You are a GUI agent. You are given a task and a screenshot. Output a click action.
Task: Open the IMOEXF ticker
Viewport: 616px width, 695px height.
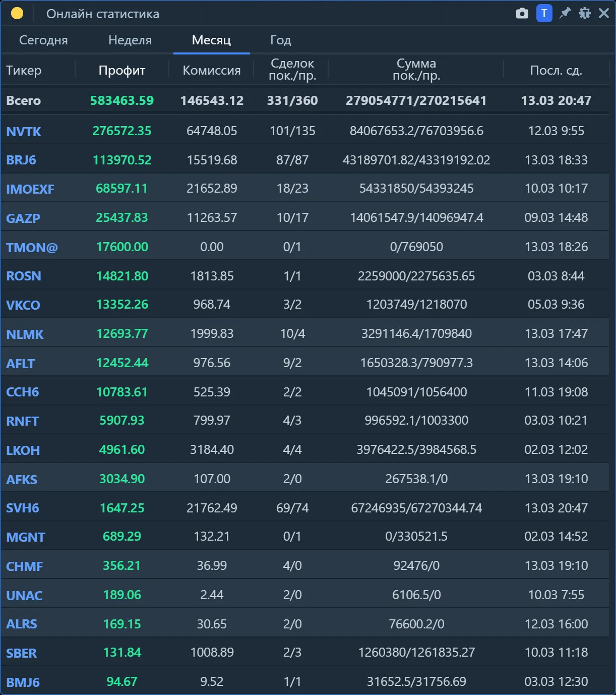30,189
